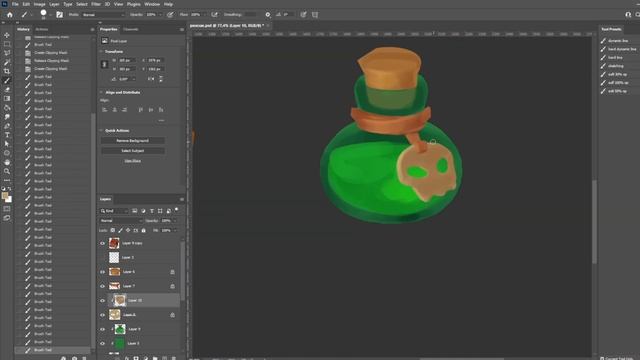Toggle link between width and height
Image resolution: width=640 pixels, height=360 pixels.
104,64
